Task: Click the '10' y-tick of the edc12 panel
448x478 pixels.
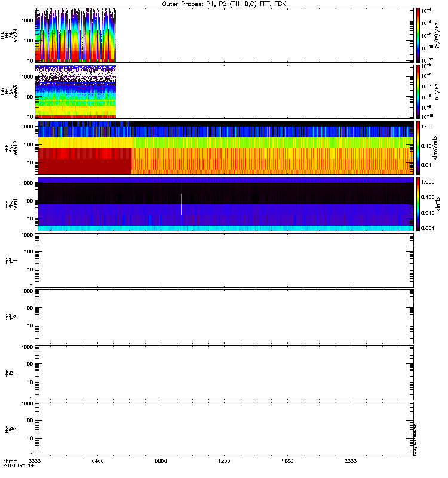Action: click(30, 163)
